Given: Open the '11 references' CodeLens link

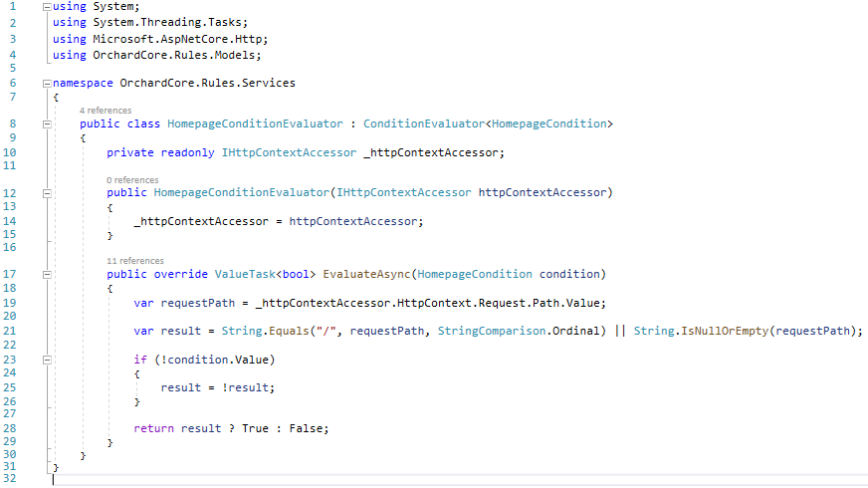Looking at the screenshot, I should click(135, 261).
